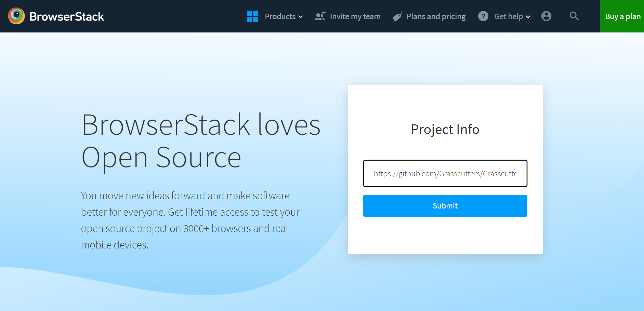644x311 pixels.
Task: Go to Plans and pricing
Action: (x=436, y=16)
